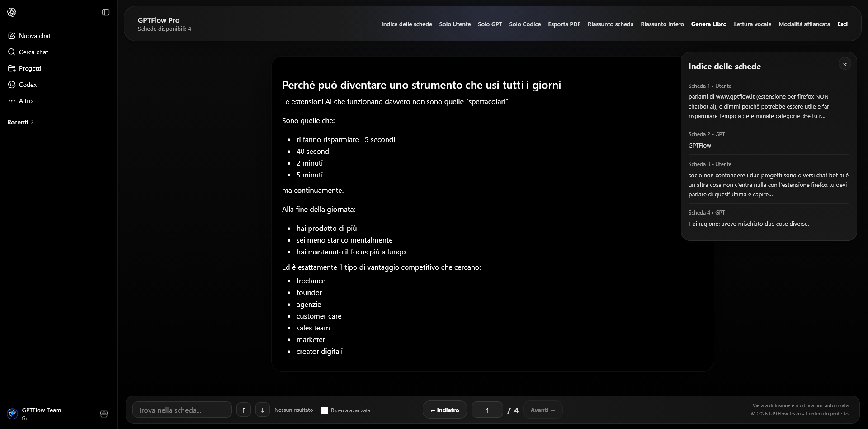Enable Modalità affiancata
The width and height of the screenshot is (868, 429).
coord(804,24)
